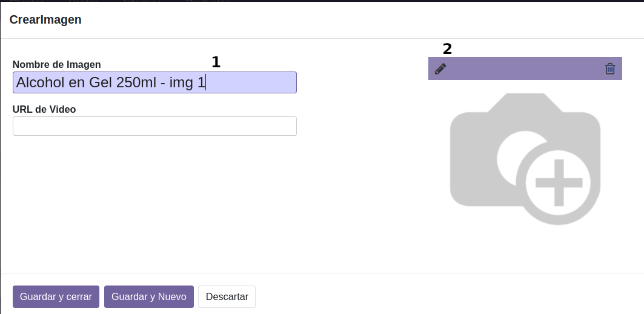This screenshot has height=314, width=644.
Task: Place cursor on the word "Alcohol"
Action: pyautogui.click(x=39, y=82)
